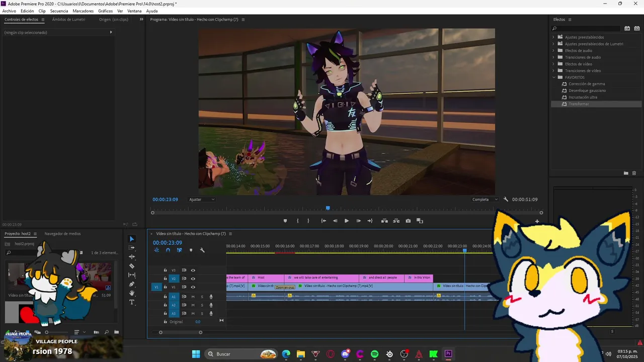Expand Transiciones de vídeo folder

[x=553, y=70]
